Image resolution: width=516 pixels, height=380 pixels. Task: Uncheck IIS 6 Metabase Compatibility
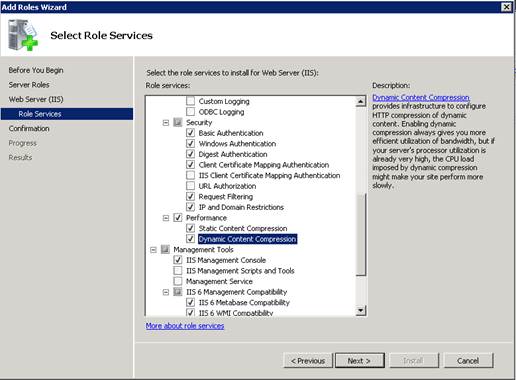[190, 302]
